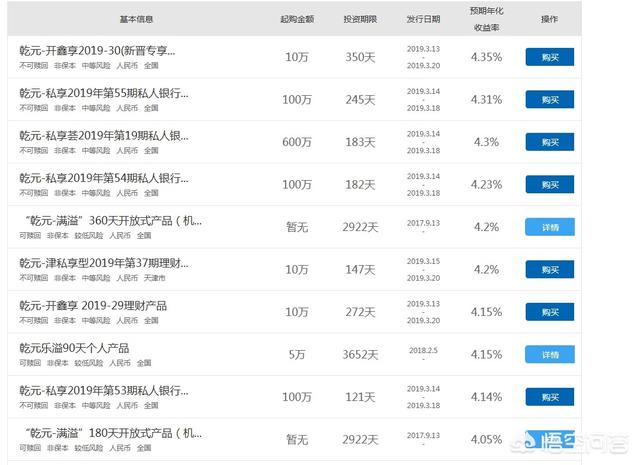The image size is (640, 465).
Task: Buy the 乾元-开鑫享2019-30 product
Action: (549, 57)
